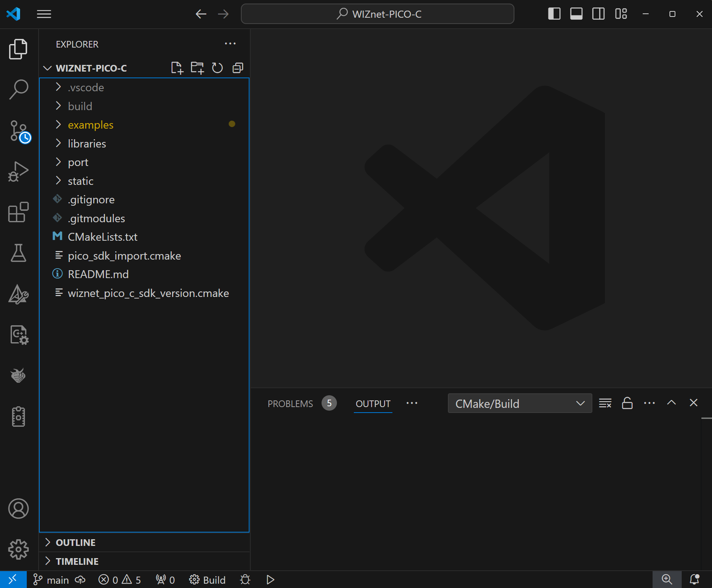Toggle primary side bar visibility
The width and height of the screenshot is (712, 588).
pyautogui.click(x=554, y=14)
